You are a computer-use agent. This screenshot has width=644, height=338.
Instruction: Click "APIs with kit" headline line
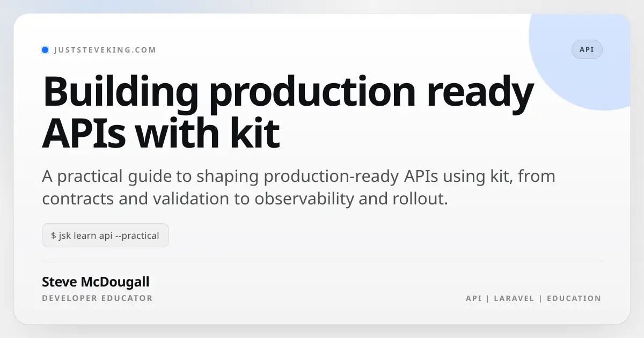160,134
